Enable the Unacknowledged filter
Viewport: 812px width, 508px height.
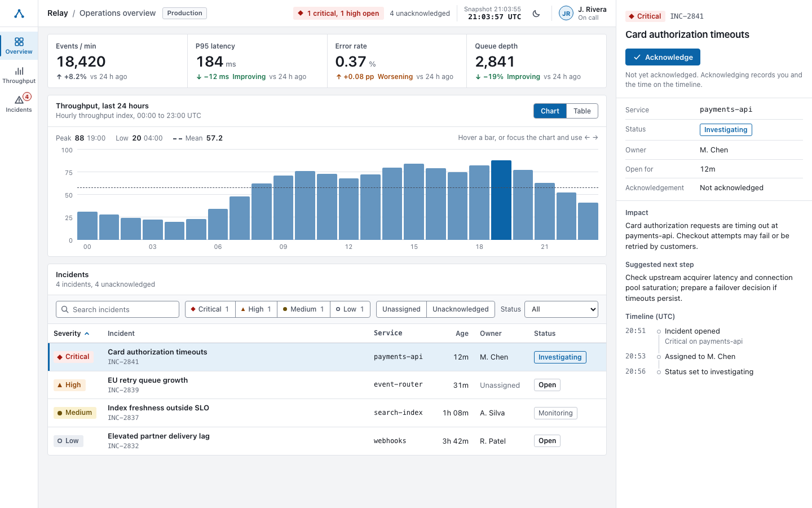click(x=461, y=309)
